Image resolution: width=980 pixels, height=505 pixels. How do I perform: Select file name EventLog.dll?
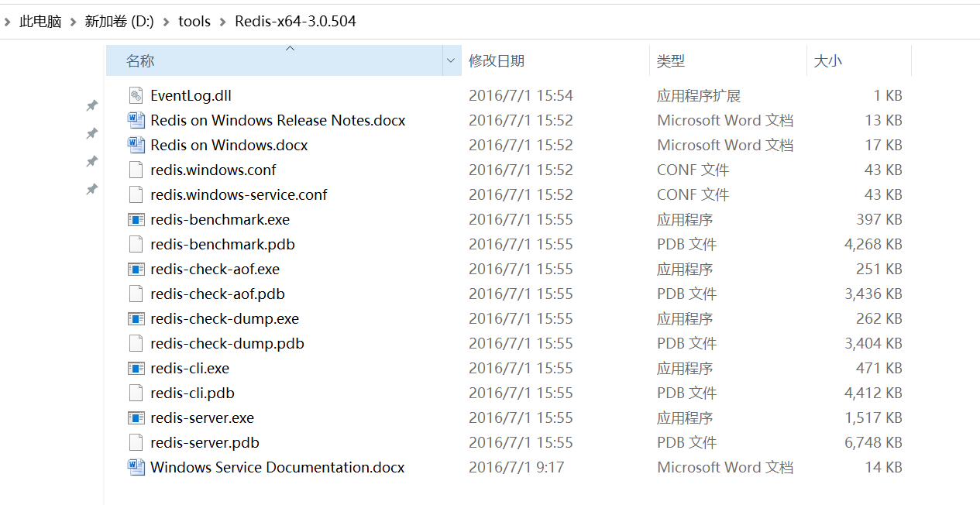click(x=191, y=95)
